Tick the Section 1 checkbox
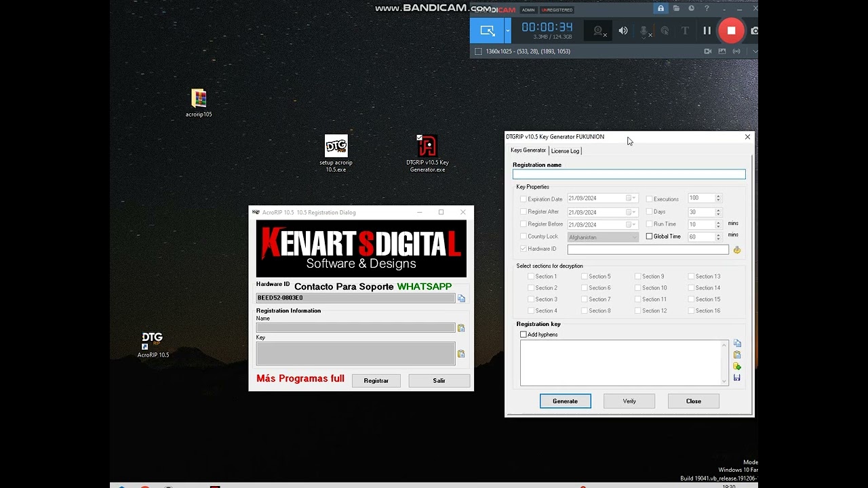The height and width of the screenshot is (488, 868). [531, 277]
